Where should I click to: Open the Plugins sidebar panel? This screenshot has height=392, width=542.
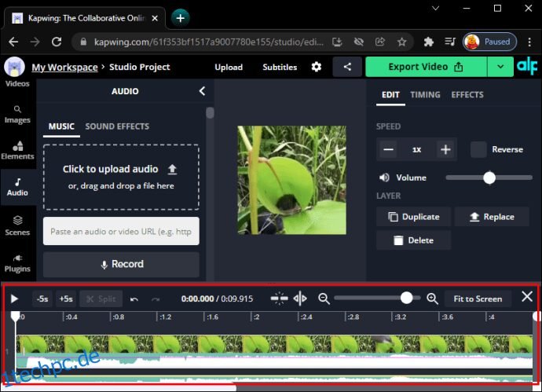click(17, 263)
